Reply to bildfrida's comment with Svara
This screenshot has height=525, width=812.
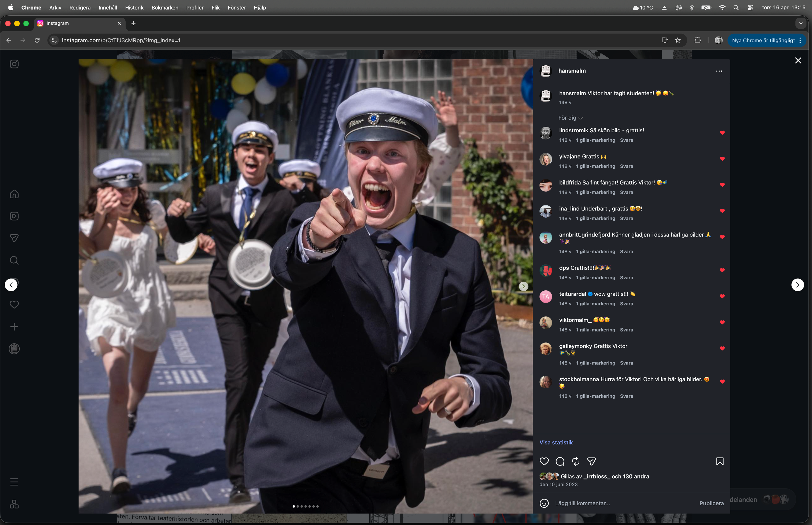pos(626,192)
